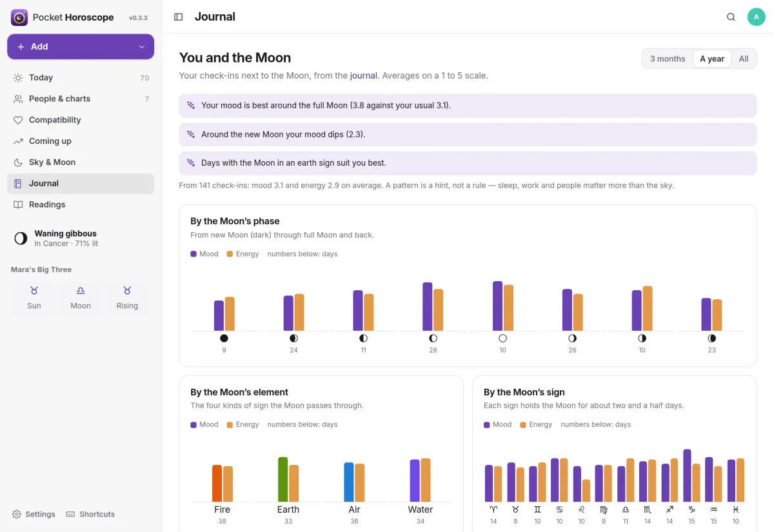Open the Today section
This screenshot has height=532, width=774.
81,77
